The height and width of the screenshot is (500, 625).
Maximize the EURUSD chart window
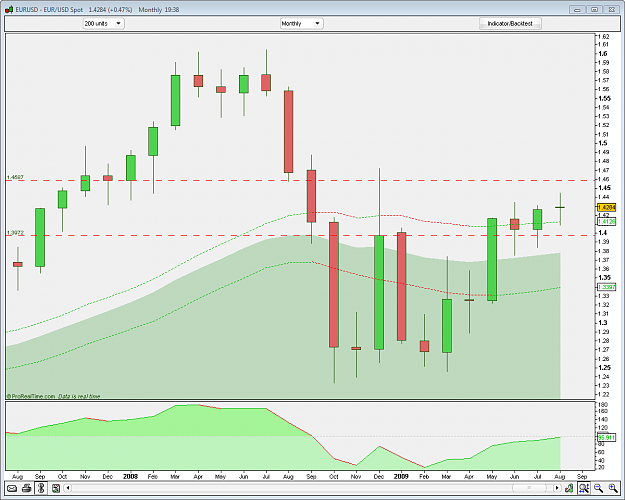pos(594,10)
